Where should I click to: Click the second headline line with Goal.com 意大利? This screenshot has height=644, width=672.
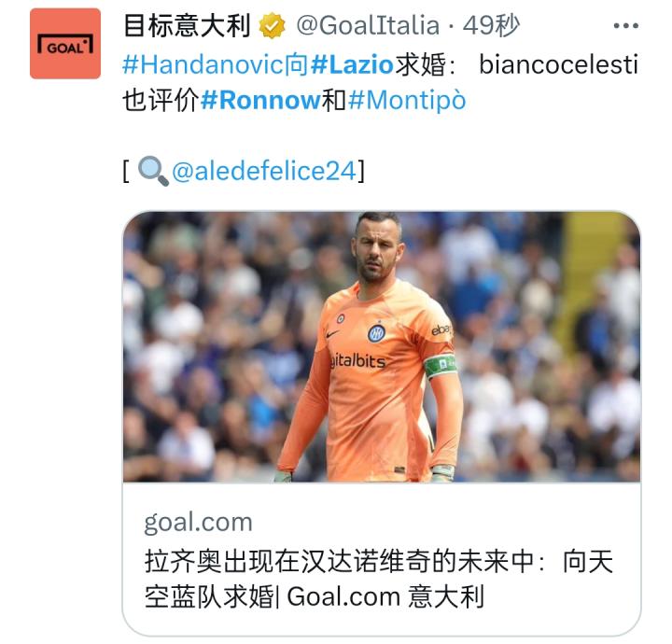315,596
